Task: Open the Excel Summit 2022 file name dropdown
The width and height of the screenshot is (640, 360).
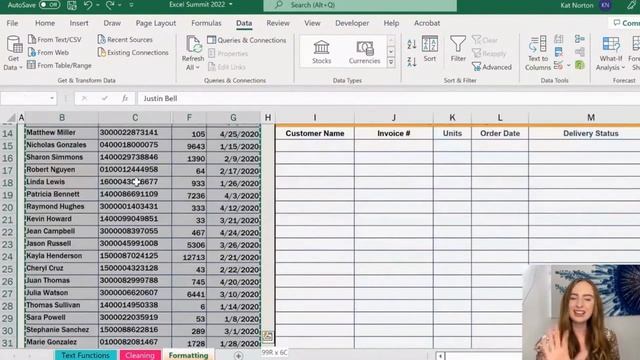Action: click(x=231, y=4)
